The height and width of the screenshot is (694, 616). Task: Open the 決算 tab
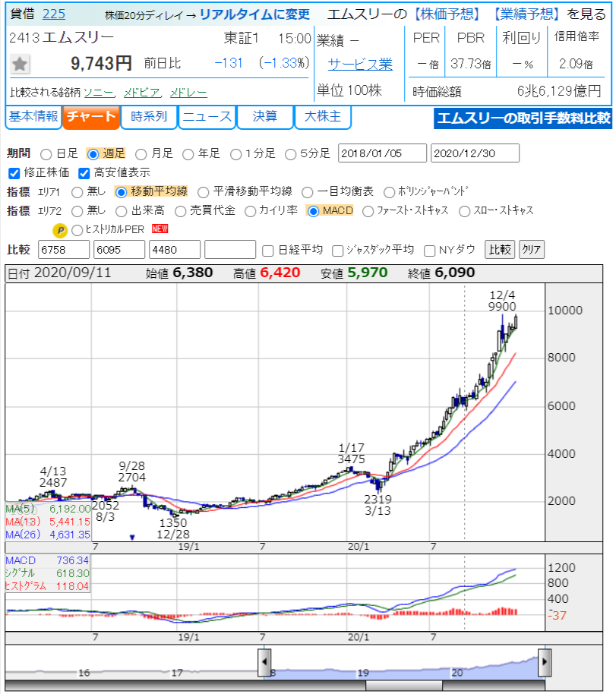point(265,117)
